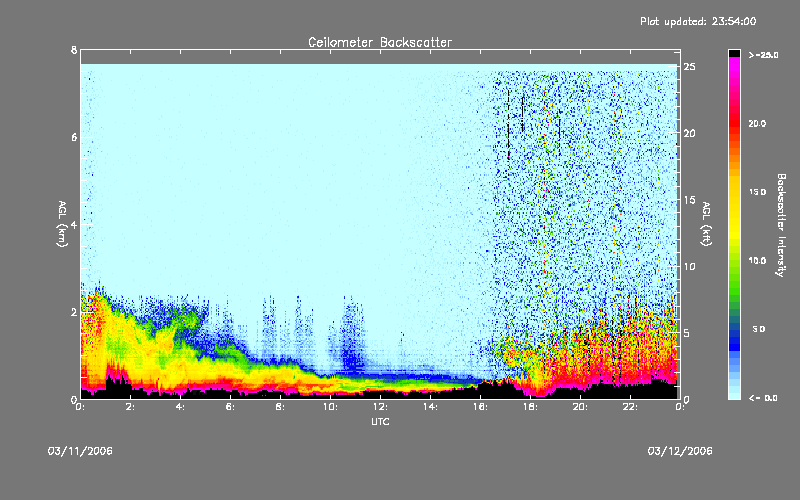Click the "10.0" colorbar tick label
This screenshot has height=500, width=800.
click(758, 260)
